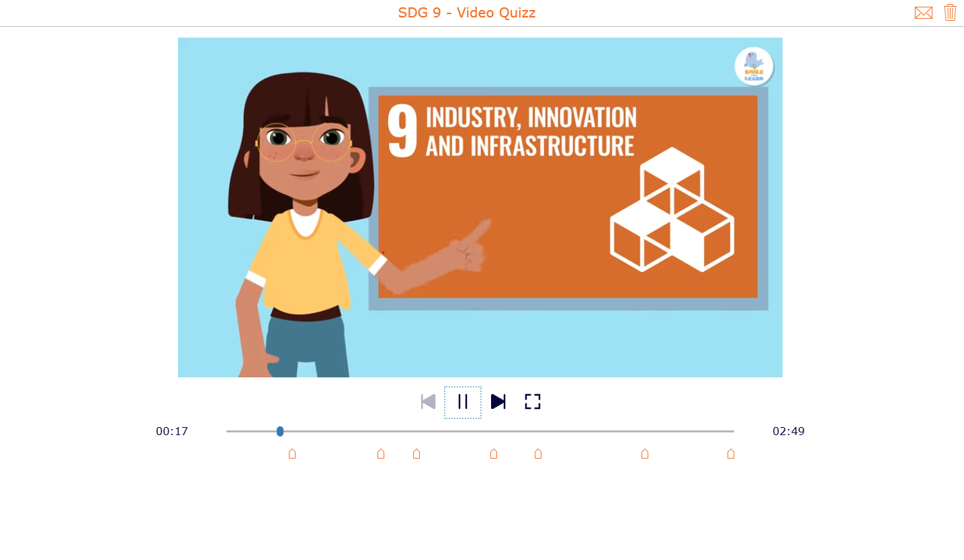
Task: Click the middle of the seek bar
Action: tap(480, 432)
